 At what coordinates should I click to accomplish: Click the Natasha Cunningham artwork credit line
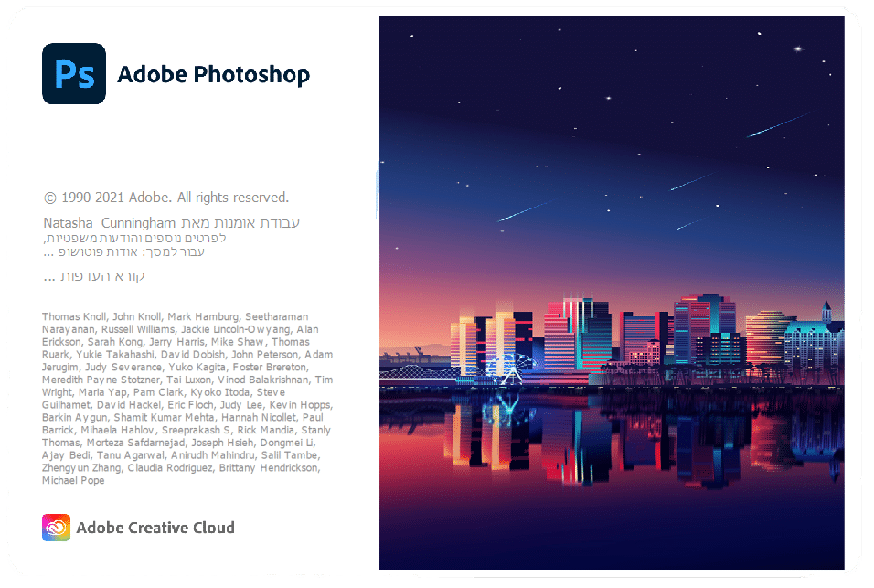click(x=172, y=223)
